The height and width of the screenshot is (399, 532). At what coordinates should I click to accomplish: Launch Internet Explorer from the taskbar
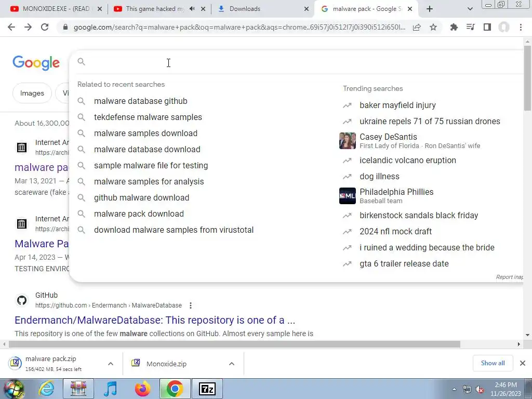pos(46,389)
